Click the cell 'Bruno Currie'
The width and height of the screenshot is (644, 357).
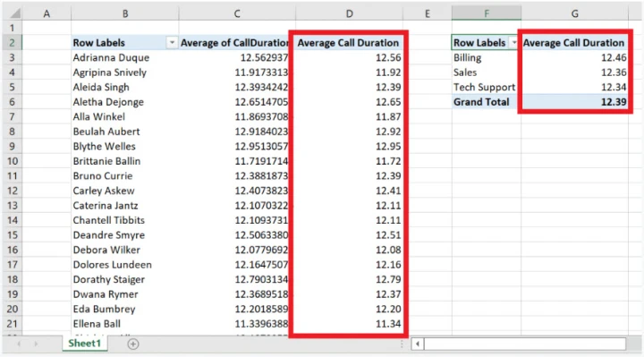pos(125,176)
